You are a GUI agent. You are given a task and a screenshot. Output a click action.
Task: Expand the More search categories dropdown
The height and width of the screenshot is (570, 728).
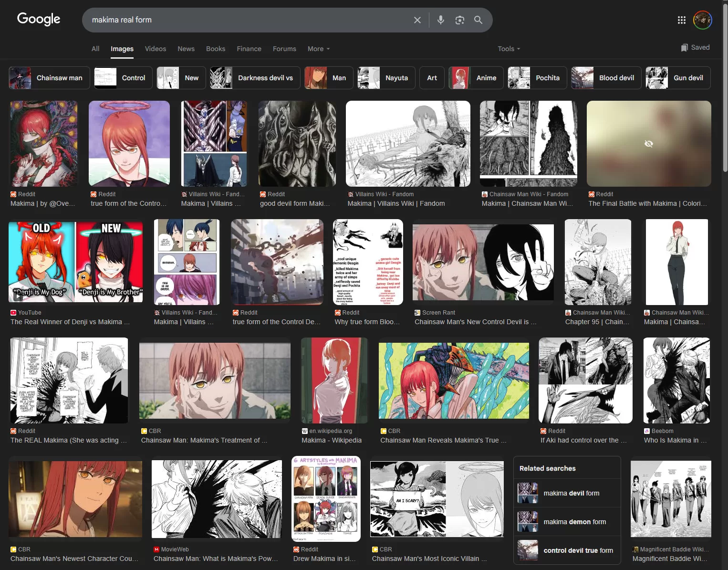tap(318, 49)
